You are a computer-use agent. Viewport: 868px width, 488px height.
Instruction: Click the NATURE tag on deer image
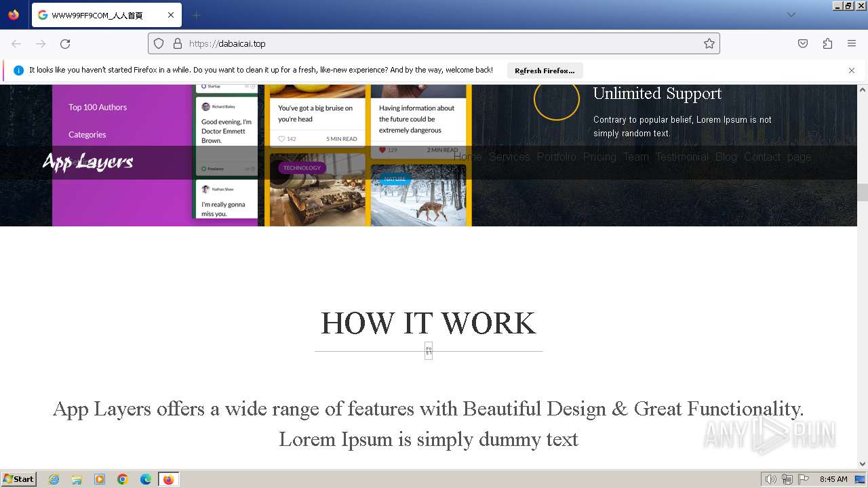pyautogui.click(x=395, y=179)
